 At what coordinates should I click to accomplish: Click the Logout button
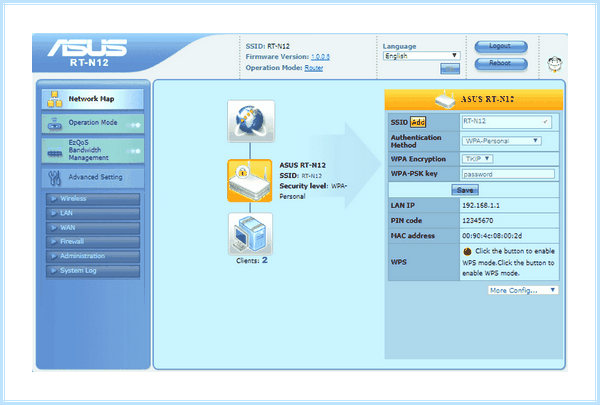coord(501,46)
